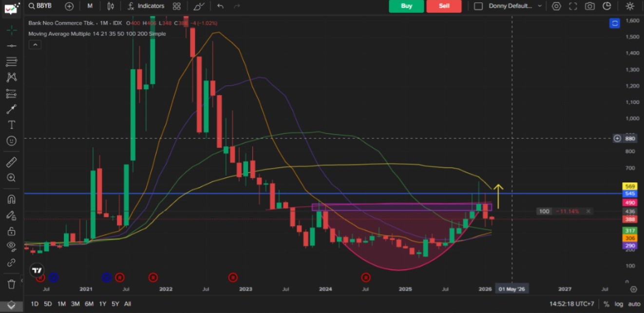Screen dimensions: 644x313
Task: Toggle log scale
Action: pyautogui.click(x=619, y=304)
